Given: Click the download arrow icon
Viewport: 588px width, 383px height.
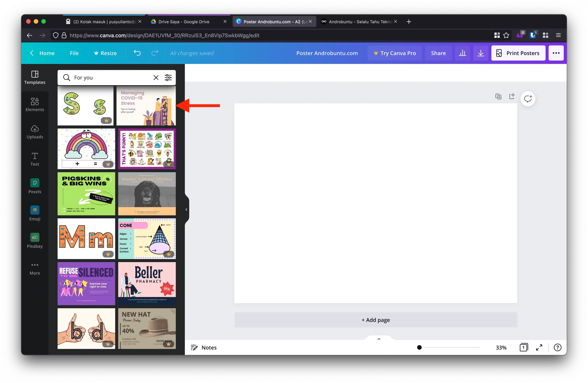Looking at the screenshot, I should tap(481, 53).
